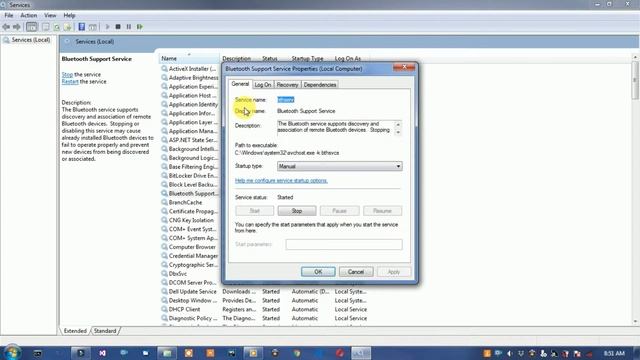Click Cancel in Properties dialog
The image size is (640, 360).
click(356, 272)
